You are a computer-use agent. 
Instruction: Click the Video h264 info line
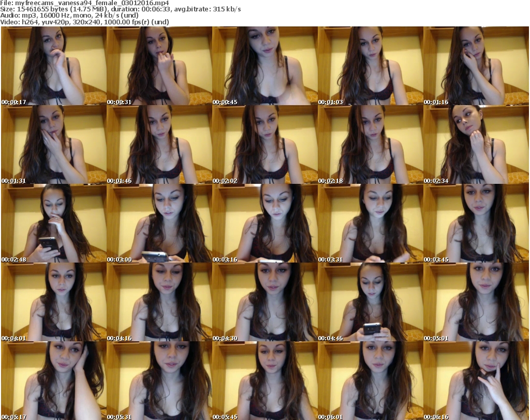pos(84,22)
